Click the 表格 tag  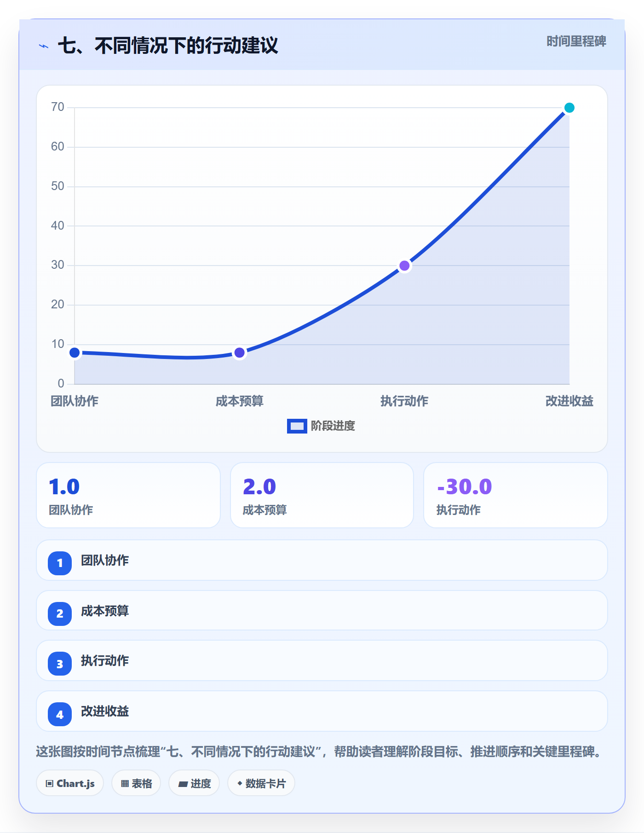[136, 783]
